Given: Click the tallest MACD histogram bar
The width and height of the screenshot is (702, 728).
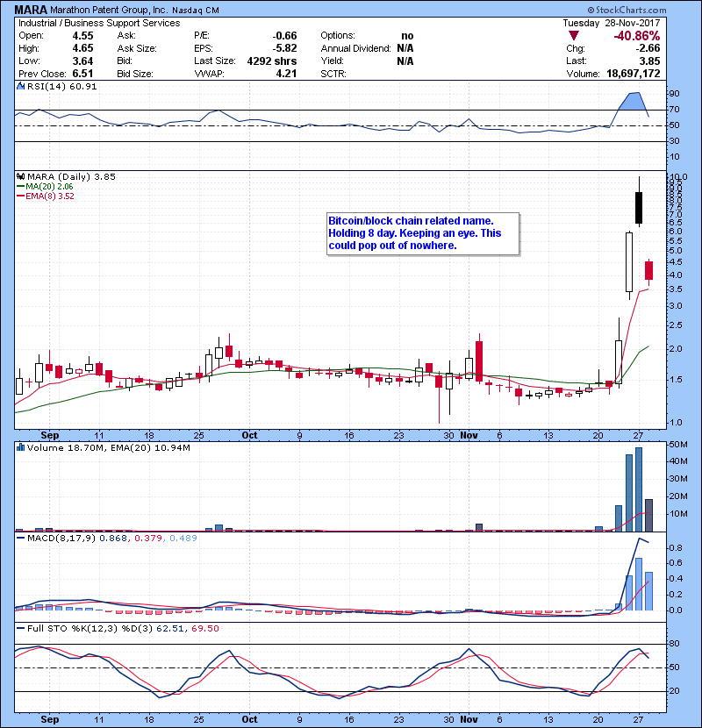Looking at the screenshot, I should pyautogui.click(x=639, y=584).
